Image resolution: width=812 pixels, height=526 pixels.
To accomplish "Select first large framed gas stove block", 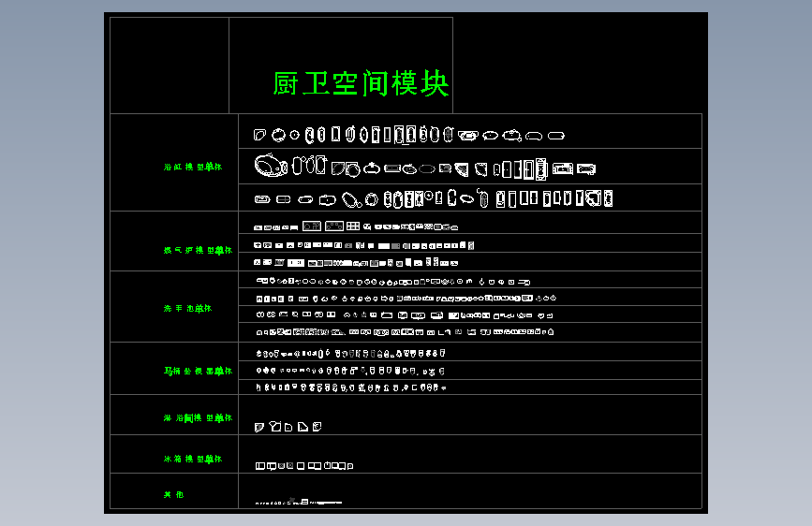I will tap(312, 226).
